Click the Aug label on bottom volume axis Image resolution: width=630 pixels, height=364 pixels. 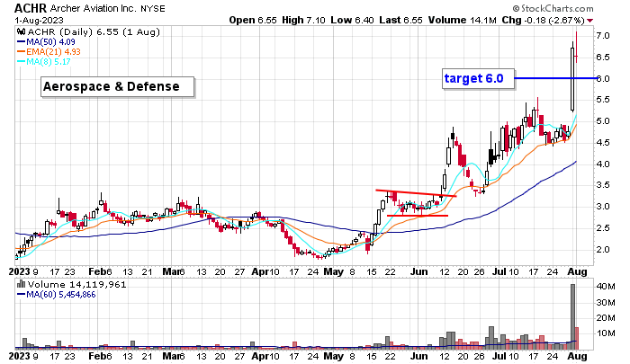coord(577,356)
